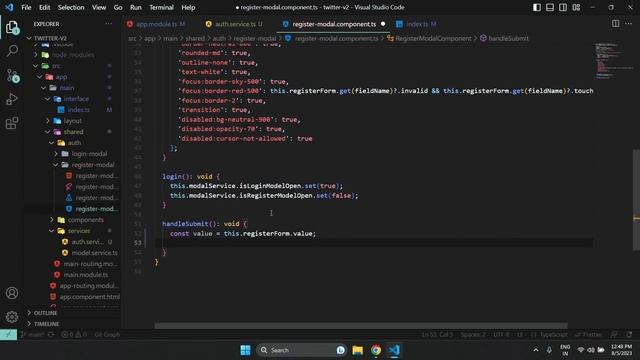Image resolution: width=640 pixels, height=360 pixels.
Task: Click the taskbar Search box
Action: pyautogui.click(x=301, y=350)
